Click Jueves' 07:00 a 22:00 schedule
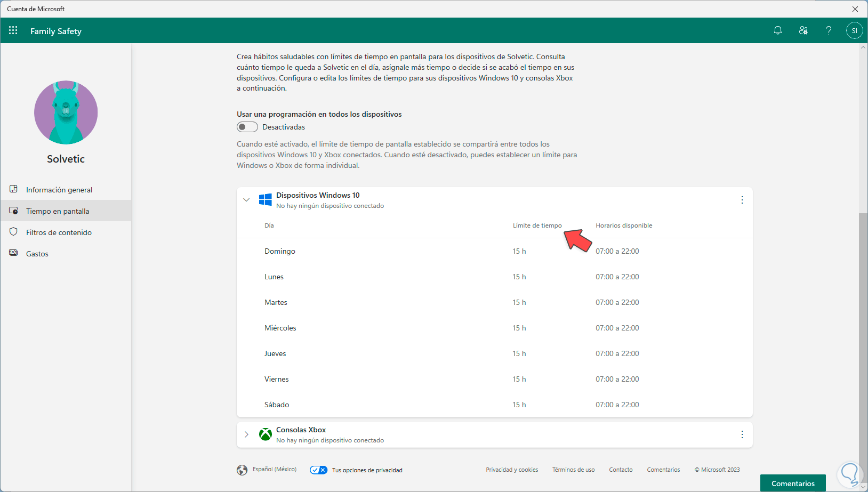The image size is (868, 492). (617, 353)
